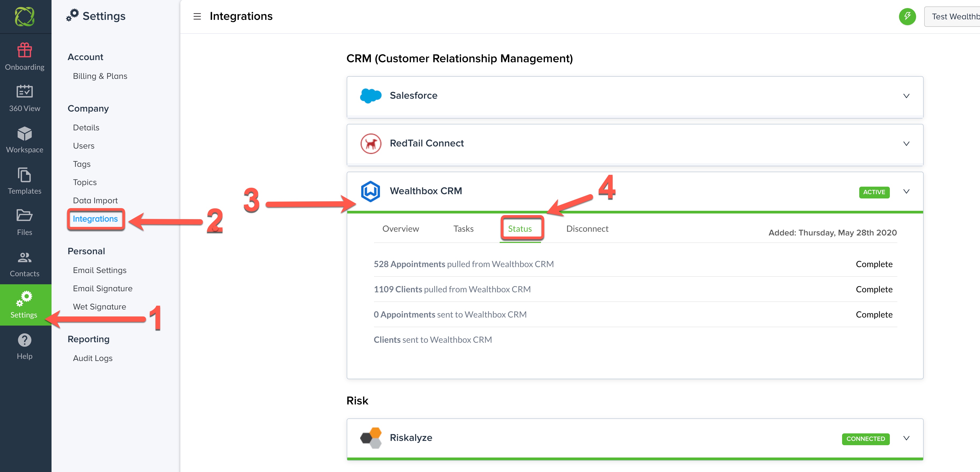
Task: Switch to the Tasks tab
Action: (x=463, y=228)
